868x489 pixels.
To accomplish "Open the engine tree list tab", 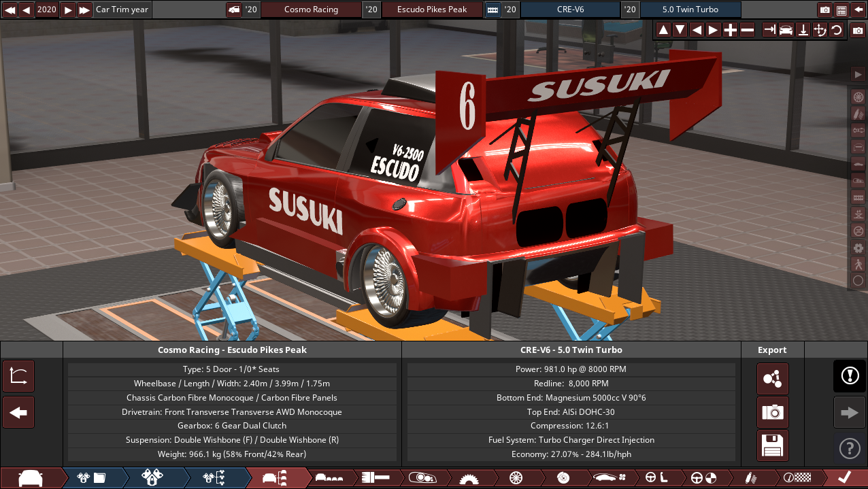I will (214, 478).
